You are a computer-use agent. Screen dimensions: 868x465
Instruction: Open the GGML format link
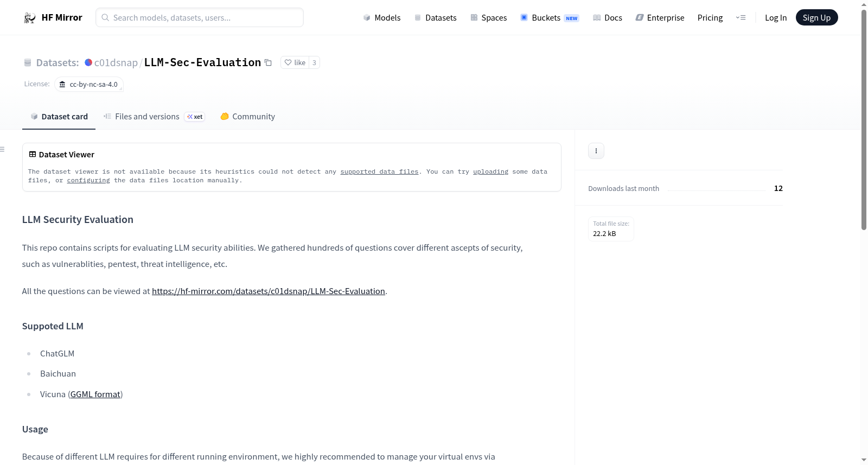tap(95, 394)
